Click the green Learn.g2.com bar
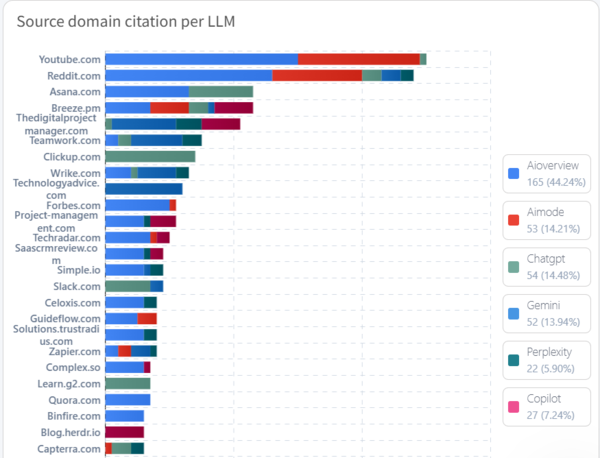The height and width of the screenshot is (458, 600). (x=128, y=383)
